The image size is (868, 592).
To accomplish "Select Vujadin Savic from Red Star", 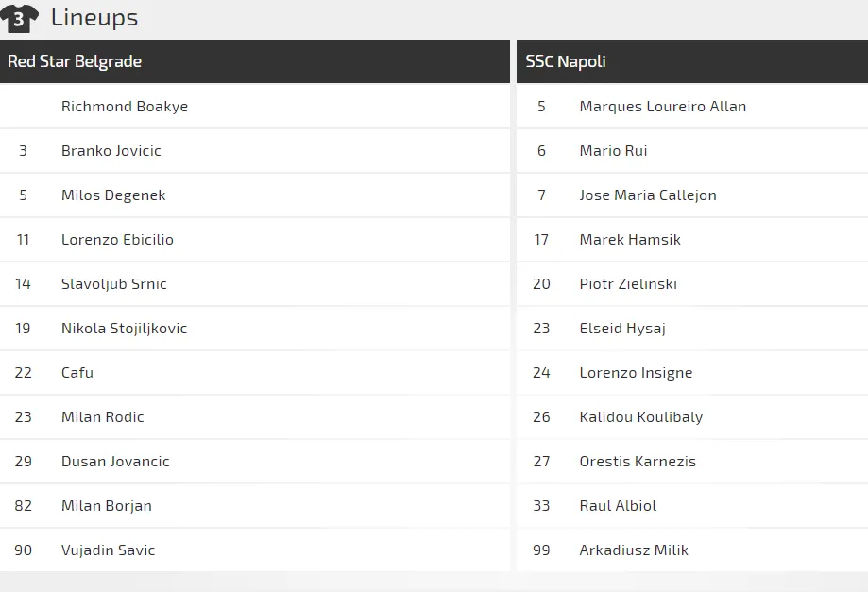I will tap(108, 550).
